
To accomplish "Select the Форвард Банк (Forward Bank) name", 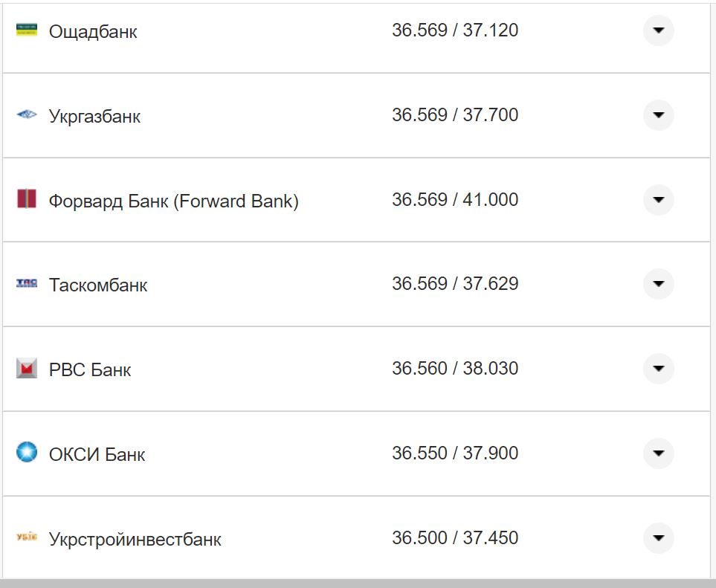I will (173, 201).
